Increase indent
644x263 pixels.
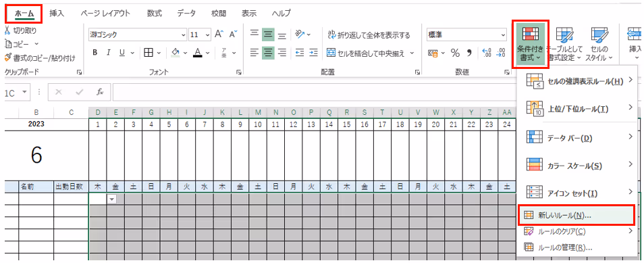click(314, 53)
